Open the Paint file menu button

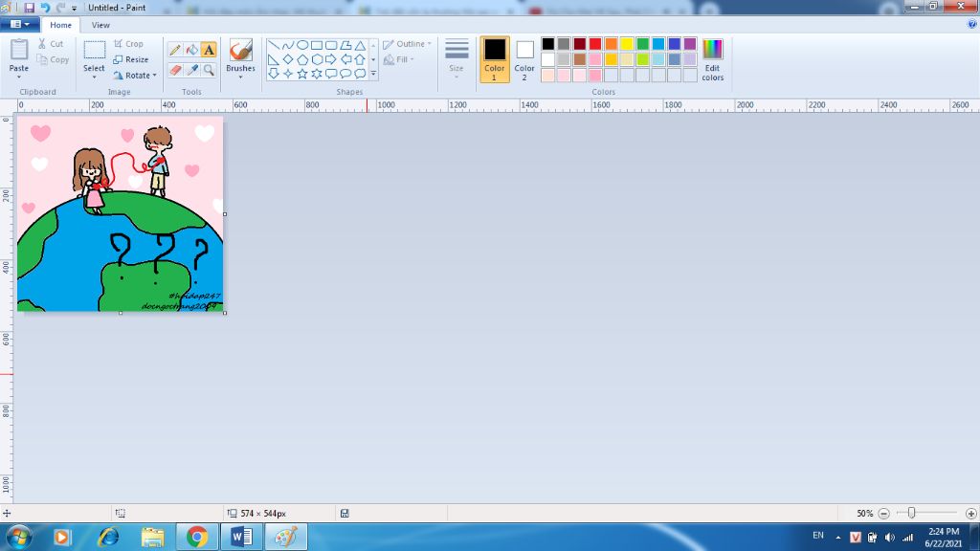tap(19, 25)
